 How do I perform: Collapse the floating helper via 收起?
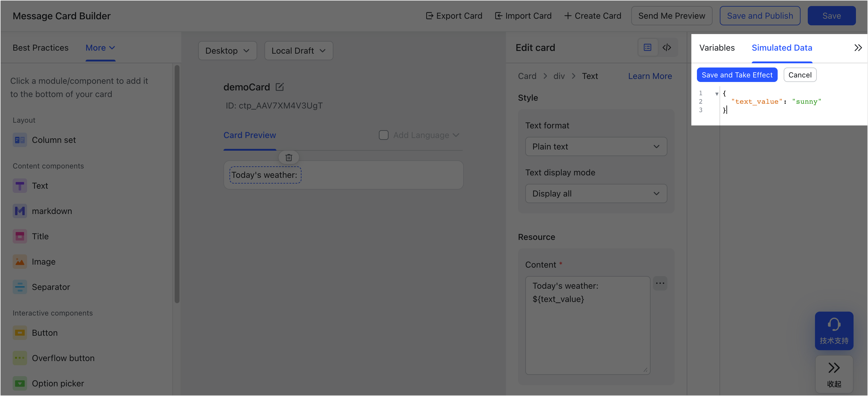tap(834, 374)
